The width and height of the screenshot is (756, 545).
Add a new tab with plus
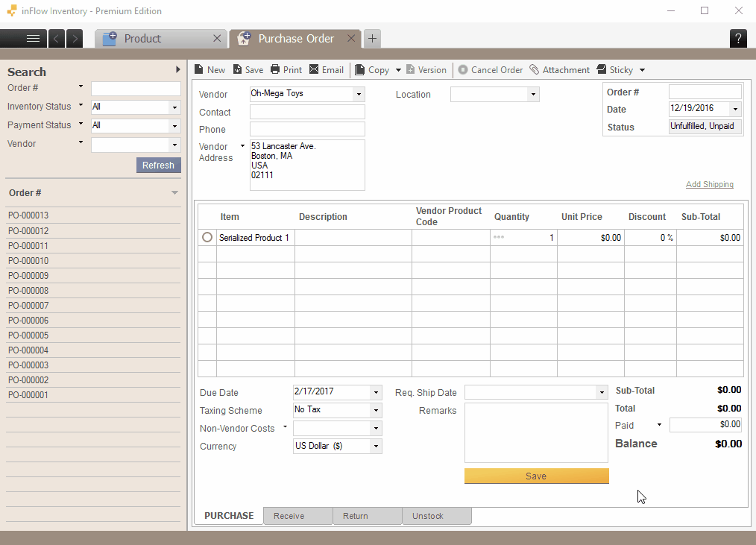(x=372, y=39)
